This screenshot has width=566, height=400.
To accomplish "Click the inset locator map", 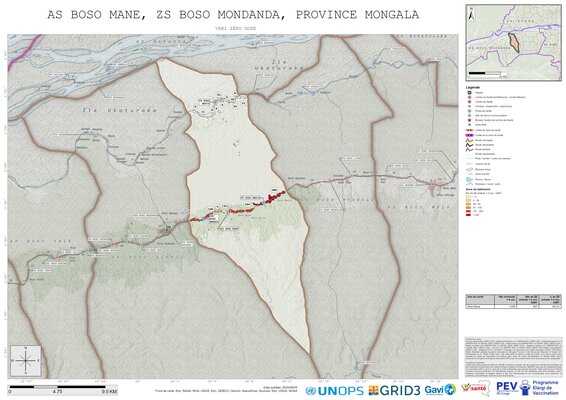I will pyautogui.click(x=513, y=42).
